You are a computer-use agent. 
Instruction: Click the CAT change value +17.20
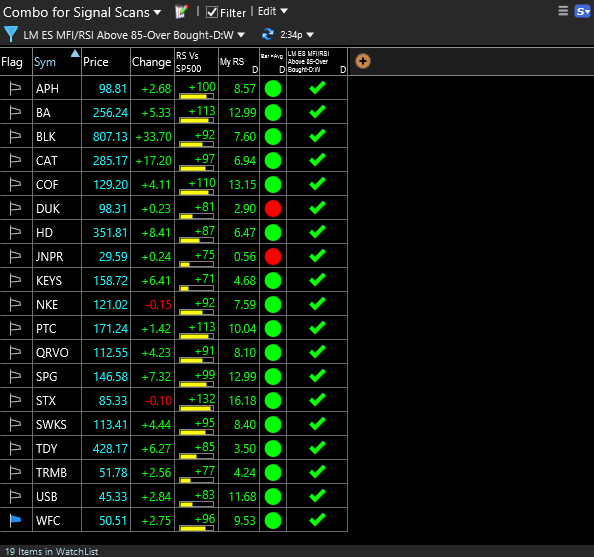pyautogui.click(x=153, y=161)
